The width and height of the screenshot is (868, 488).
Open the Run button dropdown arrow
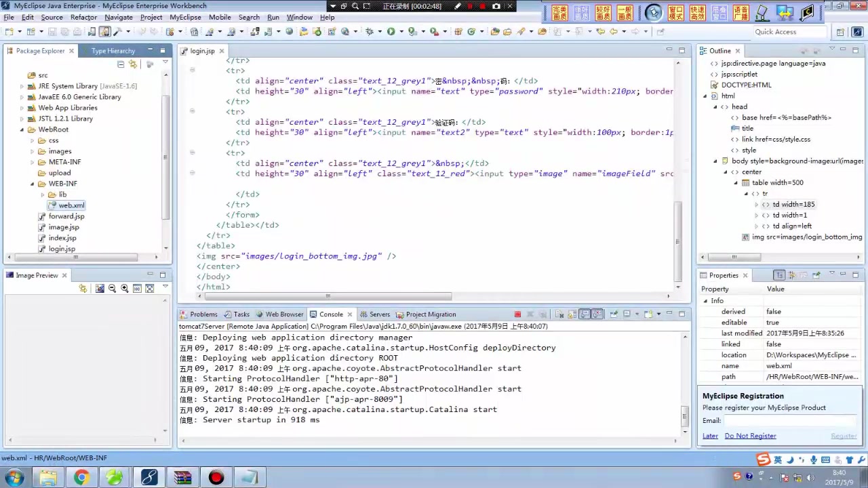(400, 32)
